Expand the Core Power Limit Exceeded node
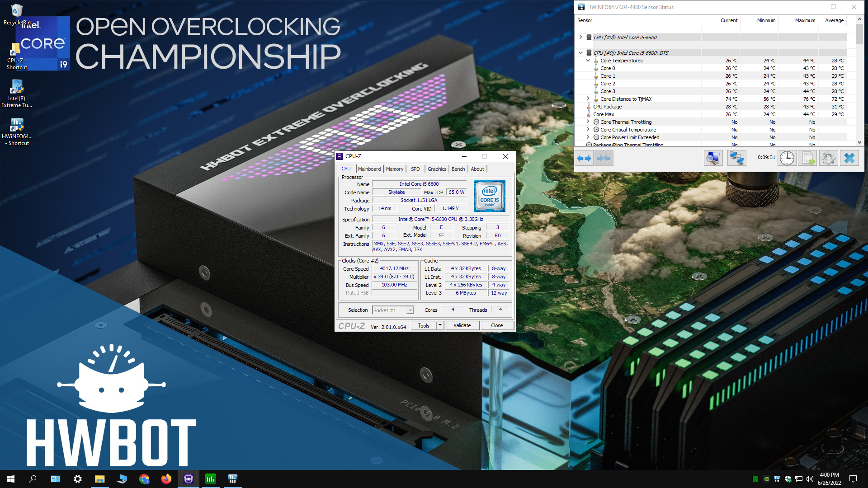 (x=588, y=137)
